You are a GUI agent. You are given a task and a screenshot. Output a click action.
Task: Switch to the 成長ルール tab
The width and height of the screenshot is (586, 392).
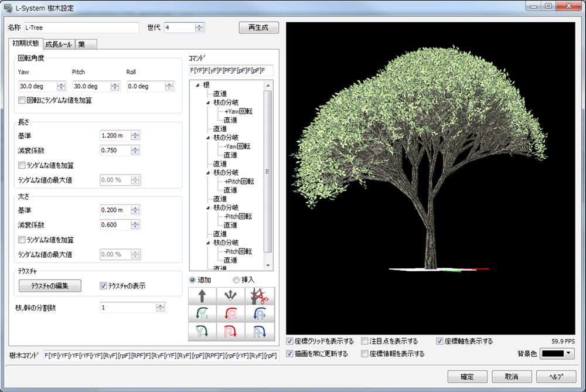click(59, 44)
